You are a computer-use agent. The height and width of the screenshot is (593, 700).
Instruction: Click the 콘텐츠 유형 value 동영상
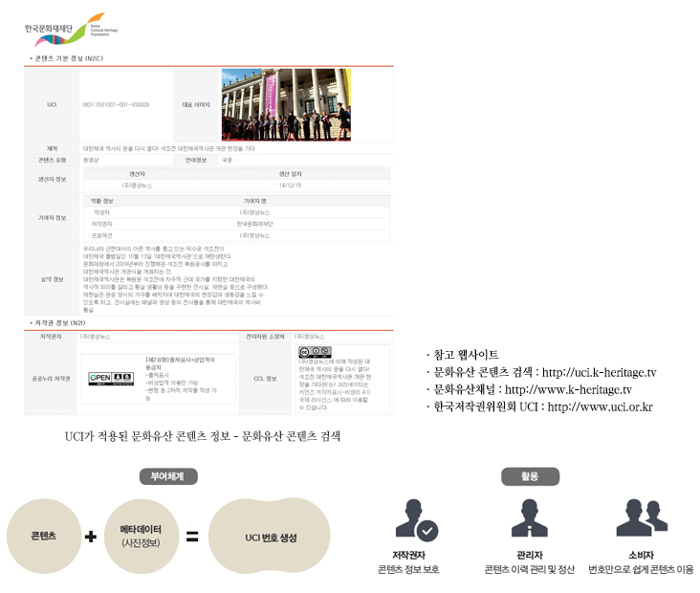pos(91,161)
